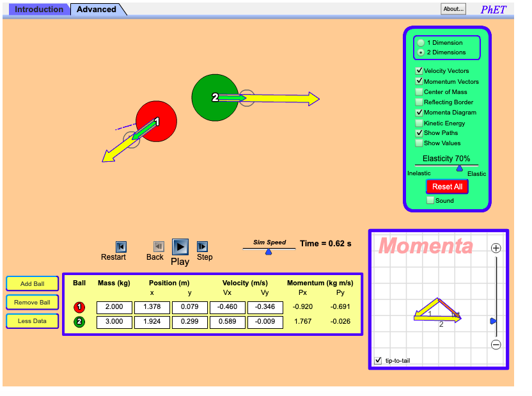Click the PhET logo
Image resolution: width=532 pixels, height=396 pixels.
click(492, 8)
